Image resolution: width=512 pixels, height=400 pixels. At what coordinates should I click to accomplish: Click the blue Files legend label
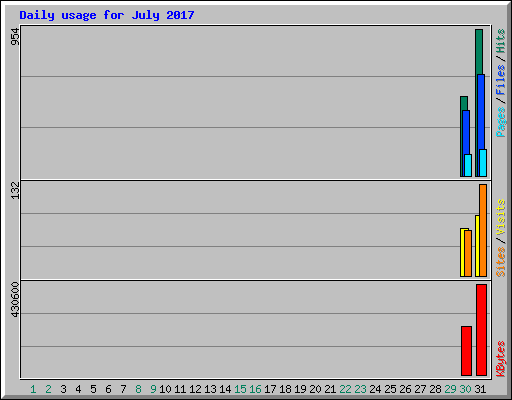(501, 79)
